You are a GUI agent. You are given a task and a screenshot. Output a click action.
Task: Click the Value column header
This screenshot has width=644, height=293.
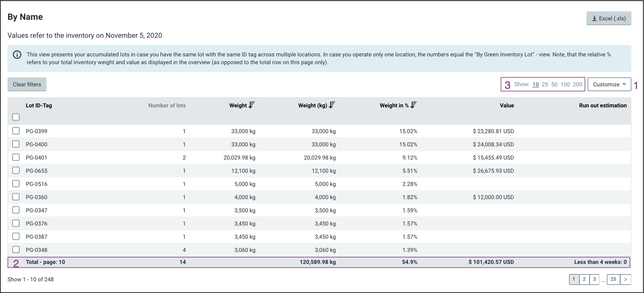point(507,106)
